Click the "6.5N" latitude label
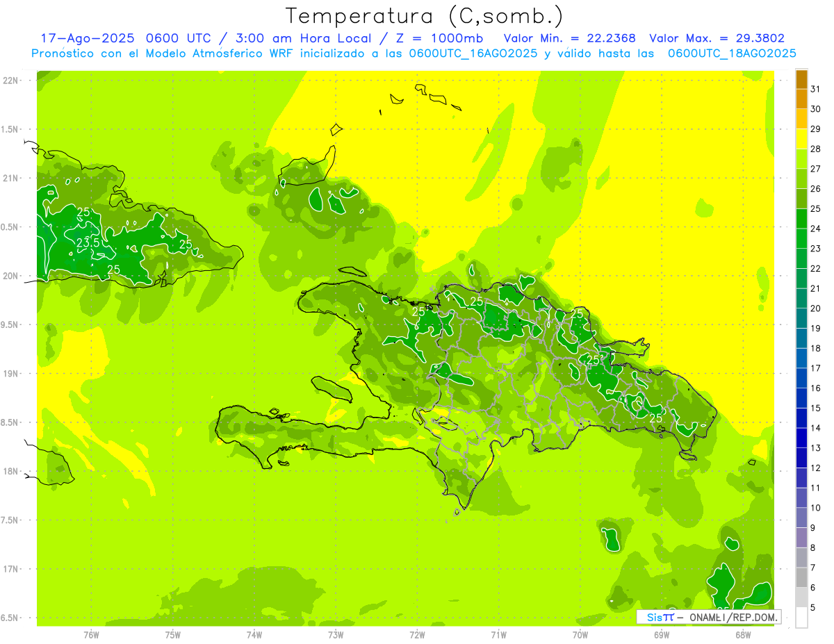The height and width of the screenshot is (644, 834). point(10,618)
